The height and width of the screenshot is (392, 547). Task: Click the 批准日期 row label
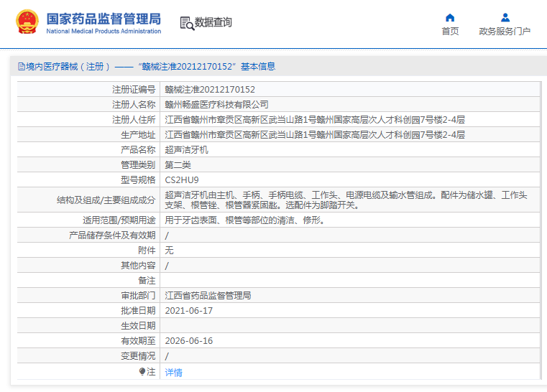click(x=138, y=311)
